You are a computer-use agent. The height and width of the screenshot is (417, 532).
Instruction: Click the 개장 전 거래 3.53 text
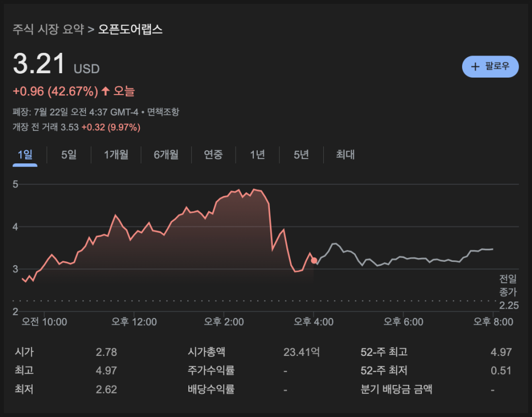click(x=46, y=128)
